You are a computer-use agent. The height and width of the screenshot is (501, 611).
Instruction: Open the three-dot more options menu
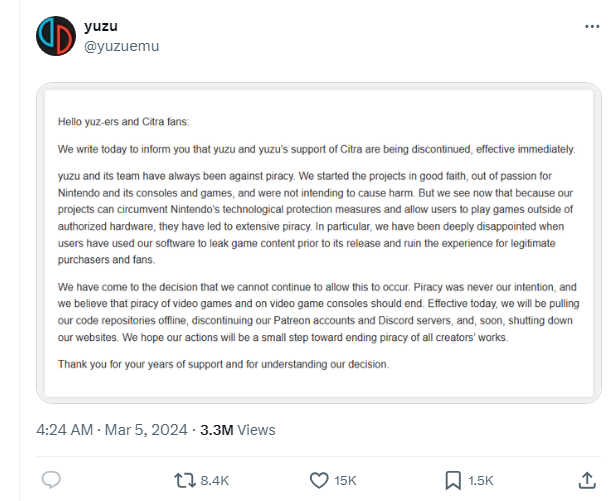coord(591,27)
